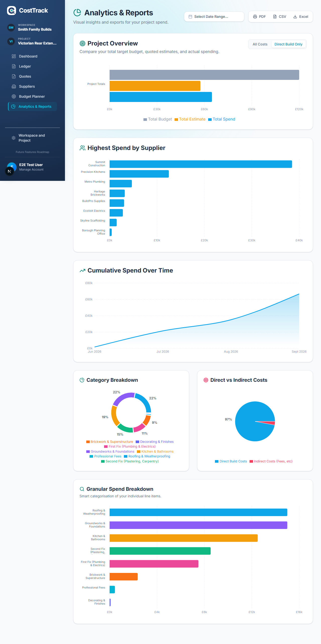This screenshot has width=321, height=644.
Task: Click the Ledger document icon
Action: pos(14,66)
